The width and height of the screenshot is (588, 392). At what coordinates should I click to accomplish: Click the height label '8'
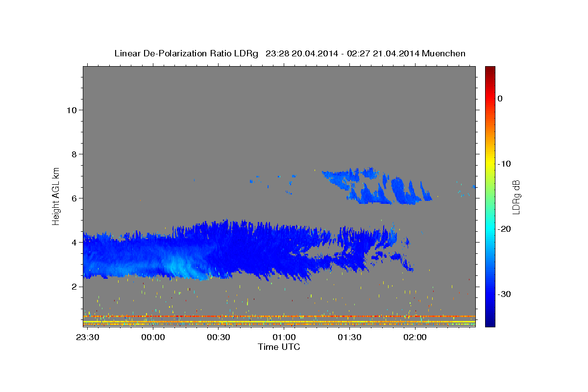73,154
